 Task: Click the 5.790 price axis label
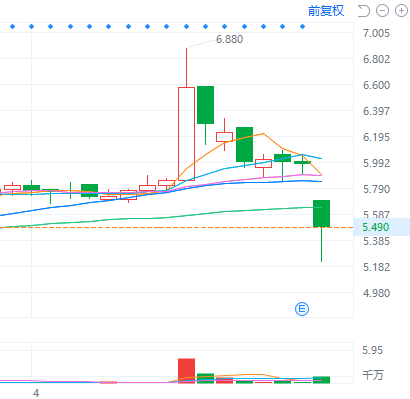[x=376, y=189]
